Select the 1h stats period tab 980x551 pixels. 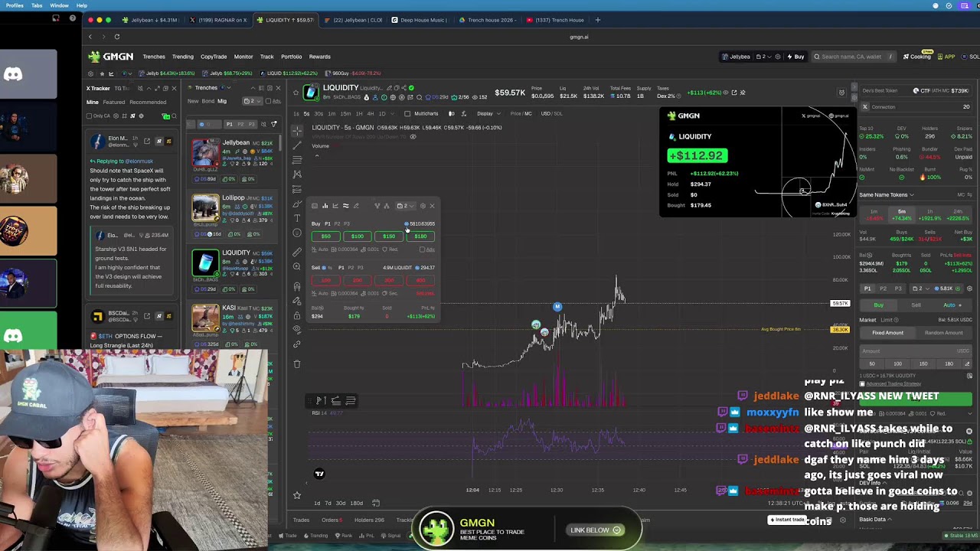[929, 214]
